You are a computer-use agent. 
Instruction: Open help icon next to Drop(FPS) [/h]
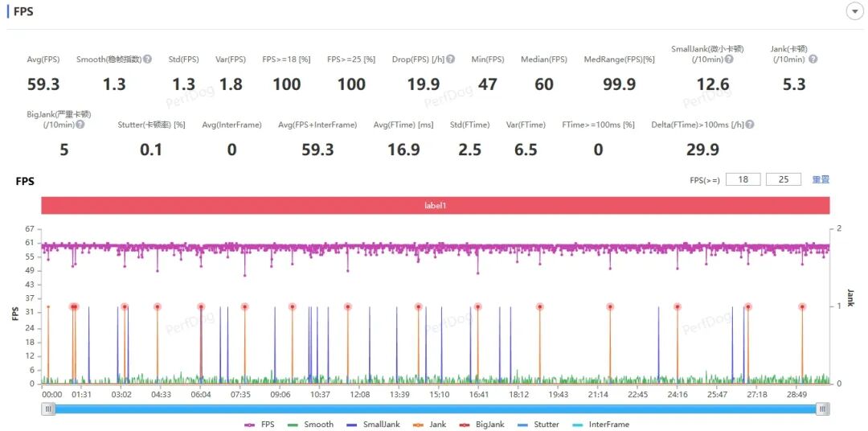pos(451,60)
